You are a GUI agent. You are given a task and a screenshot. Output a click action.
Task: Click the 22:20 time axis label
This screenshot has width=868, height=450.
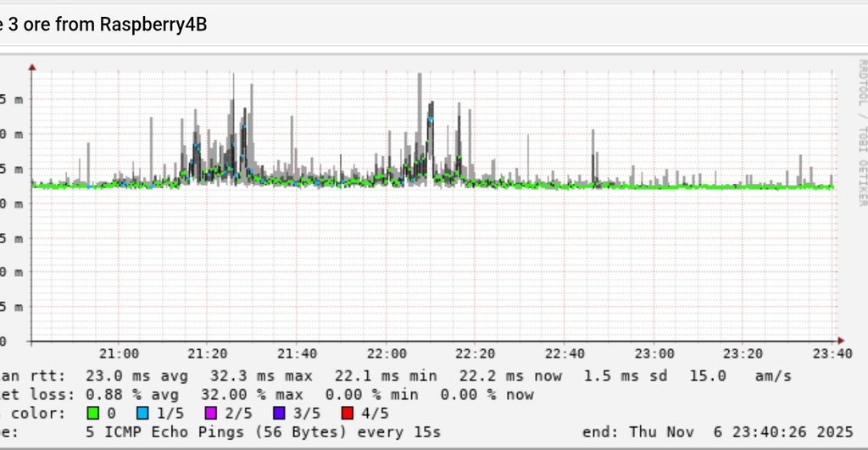pyautogui.click(x=475, y=353)
